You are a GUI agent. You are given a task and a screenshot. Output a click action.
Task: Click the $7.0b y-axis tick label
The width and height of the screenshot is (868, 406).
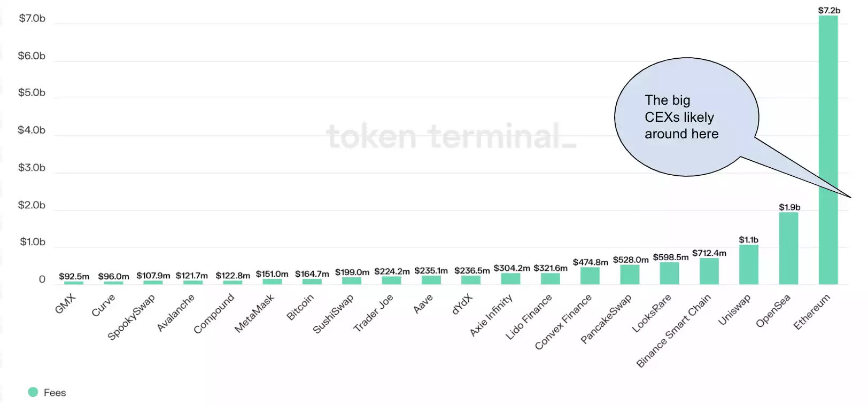click(32, 19)
